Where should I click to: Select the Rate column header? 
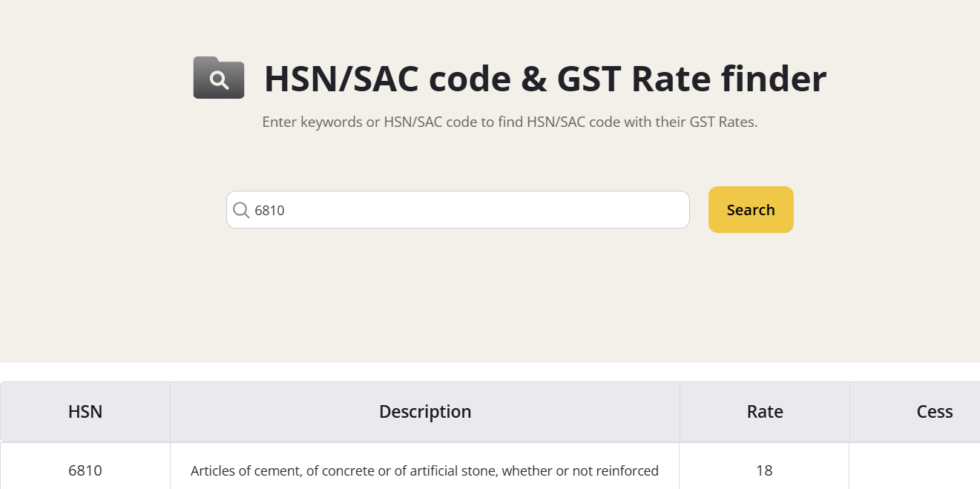pos(765,412)
